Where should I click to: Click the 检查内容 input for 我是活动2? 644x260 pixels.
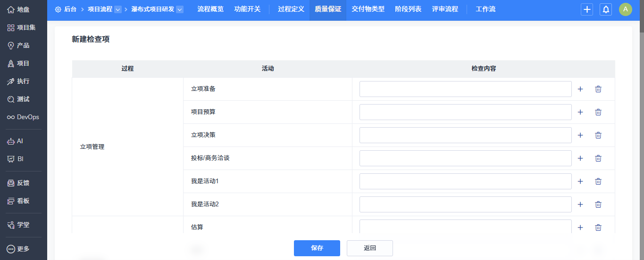[x=465, y=204]
